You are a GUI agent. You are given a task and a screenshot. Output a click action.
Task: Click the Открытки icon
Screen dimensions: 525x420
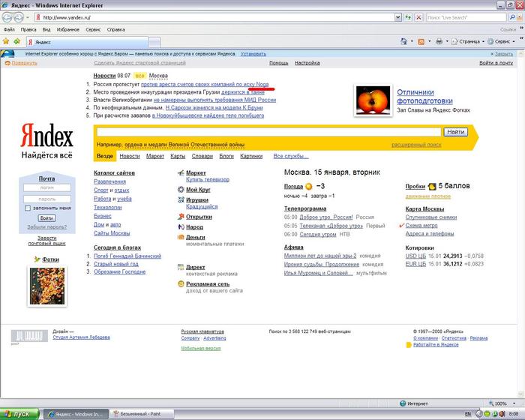(181, 217)
